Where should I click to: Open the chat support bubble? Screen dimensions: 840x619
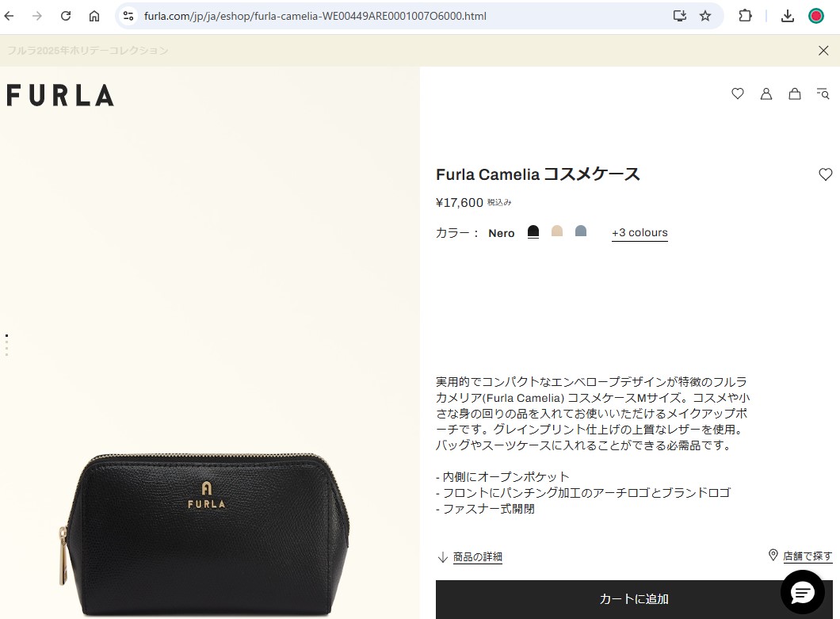tap(802, 592)
